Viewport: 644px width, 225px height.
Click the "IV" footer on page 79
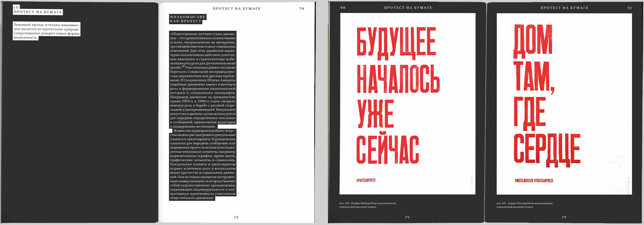pyautogui.click(x=236, y=217)
